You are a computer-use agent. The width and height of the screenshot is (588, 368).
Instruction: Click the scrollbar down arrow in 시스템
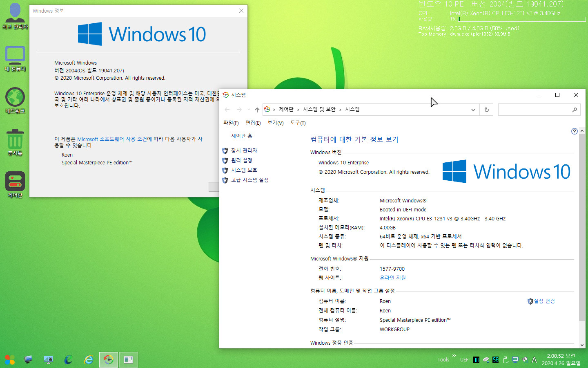point(582,345)
